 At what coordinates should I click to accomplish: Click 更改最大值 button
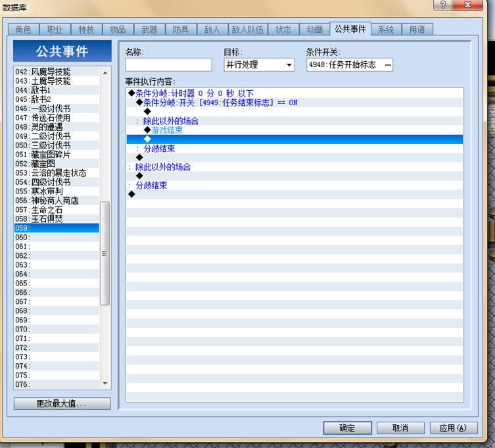62,403
